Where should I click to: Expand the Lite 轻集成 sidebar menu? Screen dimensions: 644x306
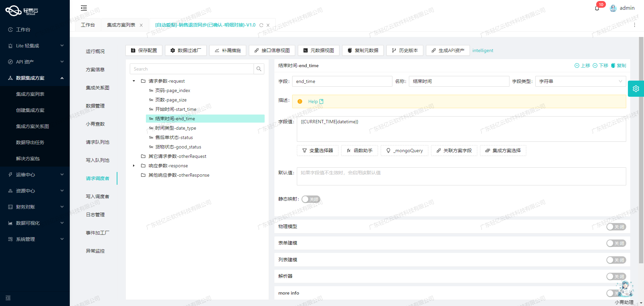coord(35,46)
